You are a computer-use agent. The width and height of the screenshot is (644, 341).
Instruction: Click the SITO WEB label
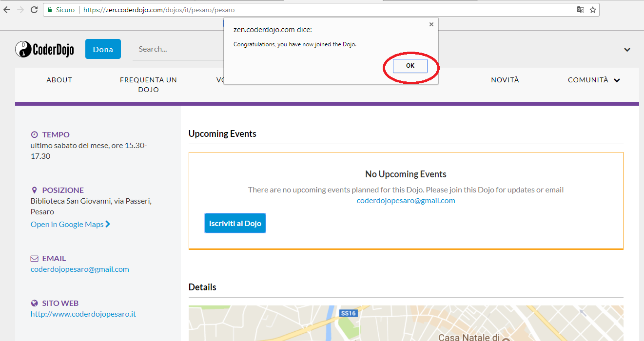pos(60,303)
